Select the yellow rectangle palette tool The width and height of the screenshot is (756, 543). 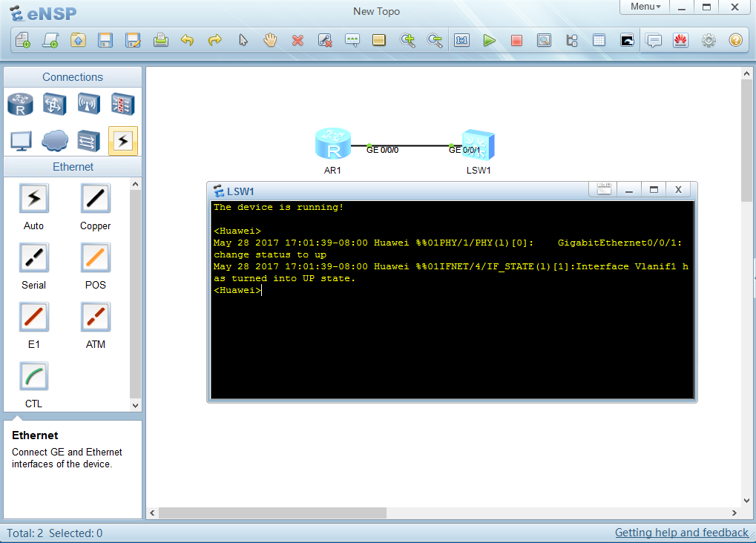point(379,40)
